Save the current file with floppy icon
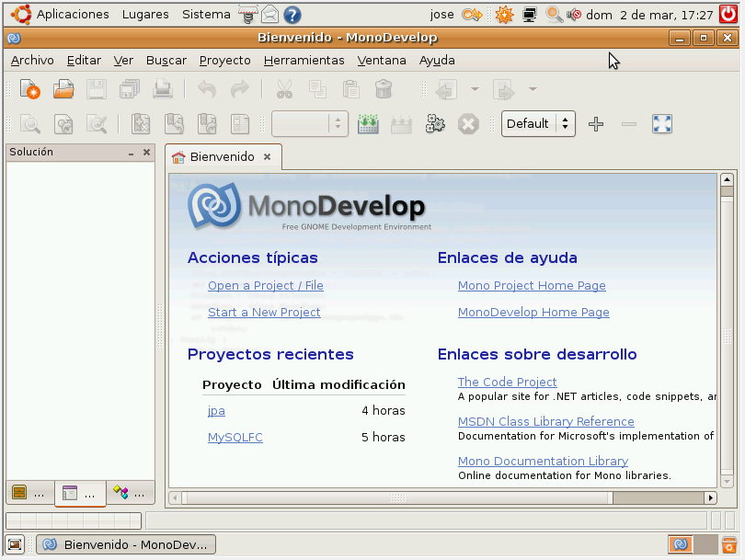 tap(97, 89)
